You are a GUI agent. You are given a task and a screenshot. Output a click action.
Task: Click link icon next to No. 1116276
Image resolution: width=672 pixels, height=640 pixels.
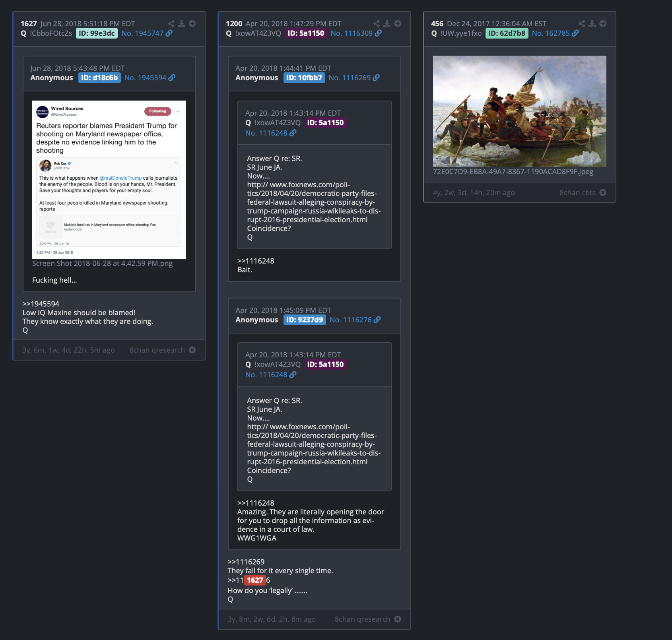[377, 320]
